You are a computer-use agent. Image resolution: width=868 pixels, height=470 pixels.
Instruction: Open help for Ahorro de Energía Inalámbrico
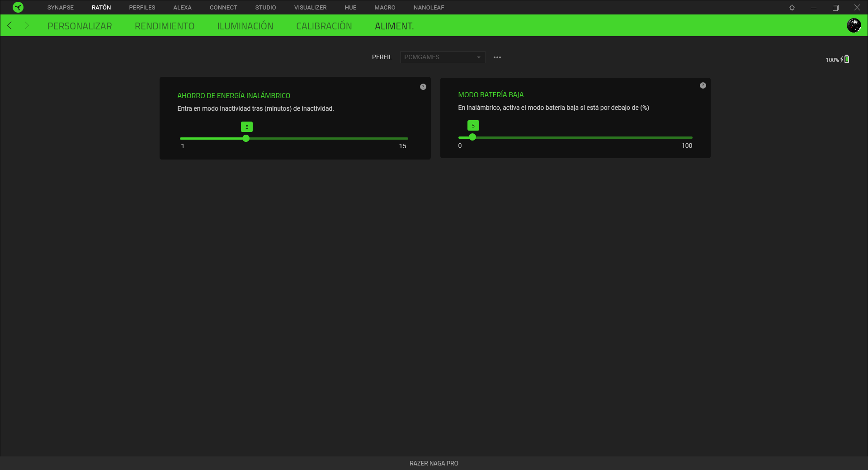423,86
